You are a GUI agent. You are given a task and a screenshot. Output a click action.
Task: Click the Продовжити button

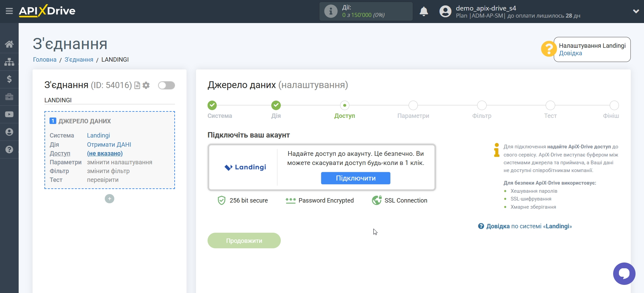click(244, 240)
